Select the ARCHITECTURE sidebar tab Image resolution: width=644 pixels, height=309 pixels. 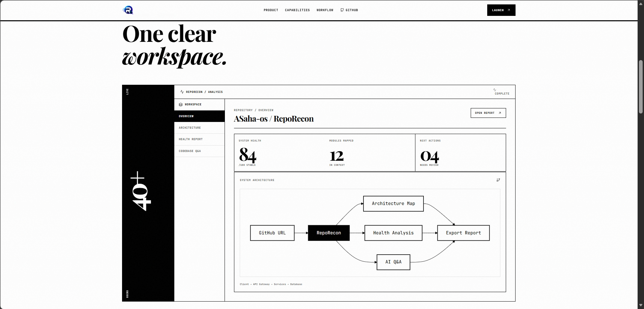point(199,128)
